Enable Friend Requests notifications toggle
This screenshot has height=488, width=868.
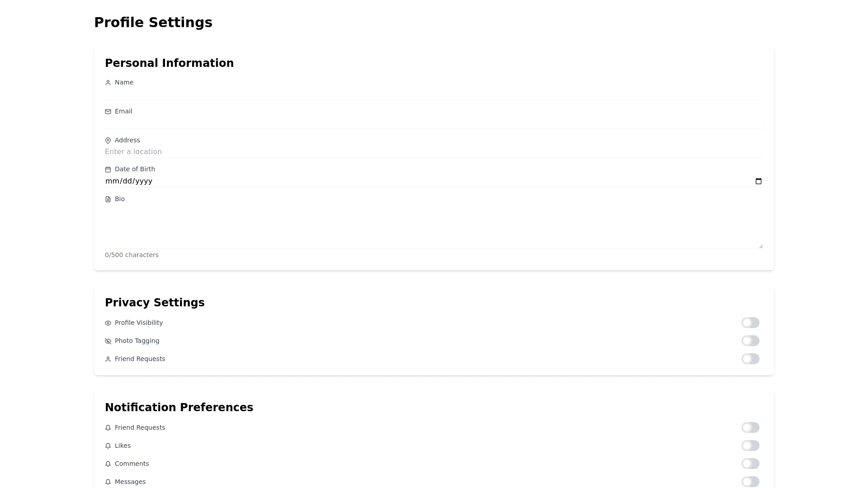click(x=750, y=427)
